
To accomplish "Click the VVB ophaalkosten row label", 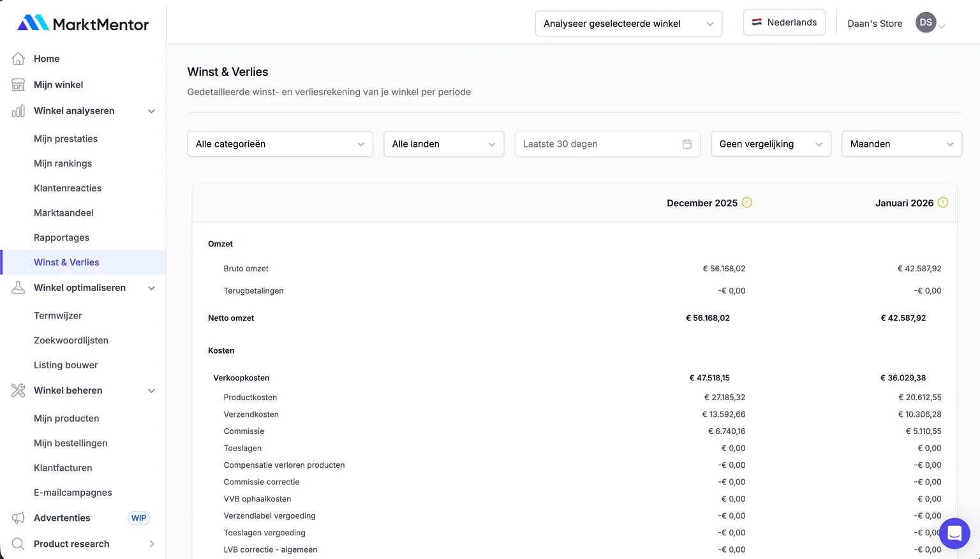I will click(257, 499).
